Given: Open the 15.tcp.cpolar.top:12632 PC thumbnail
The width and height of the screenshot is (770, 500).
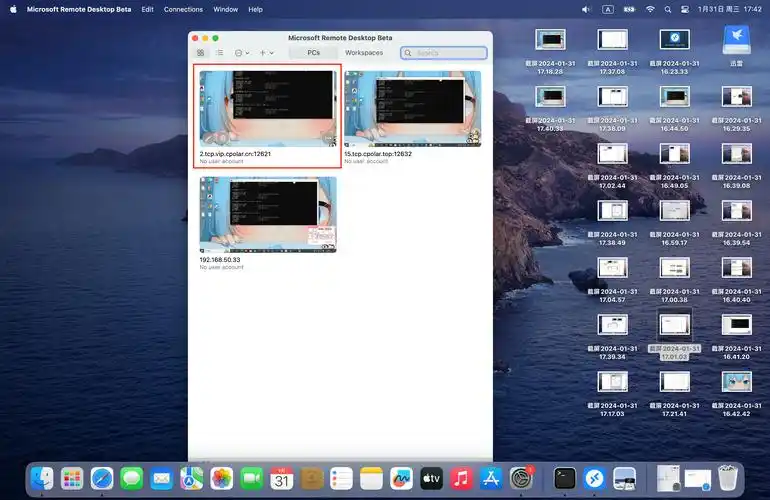Looking at the screenshot, I should tap(412, 108).
